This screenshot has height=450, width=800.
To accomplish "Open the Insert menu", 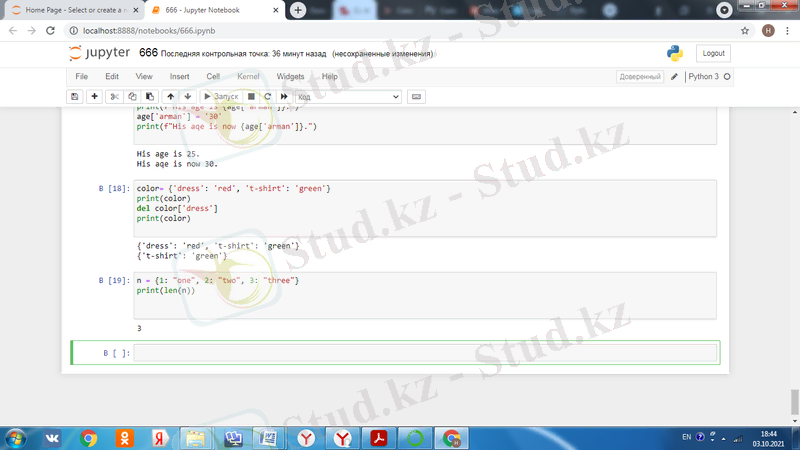I will coord(180,77).
